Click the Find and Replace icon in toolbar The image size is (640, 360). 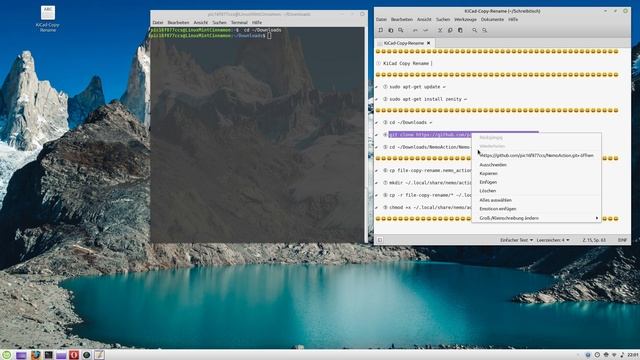tap(484, 30)
